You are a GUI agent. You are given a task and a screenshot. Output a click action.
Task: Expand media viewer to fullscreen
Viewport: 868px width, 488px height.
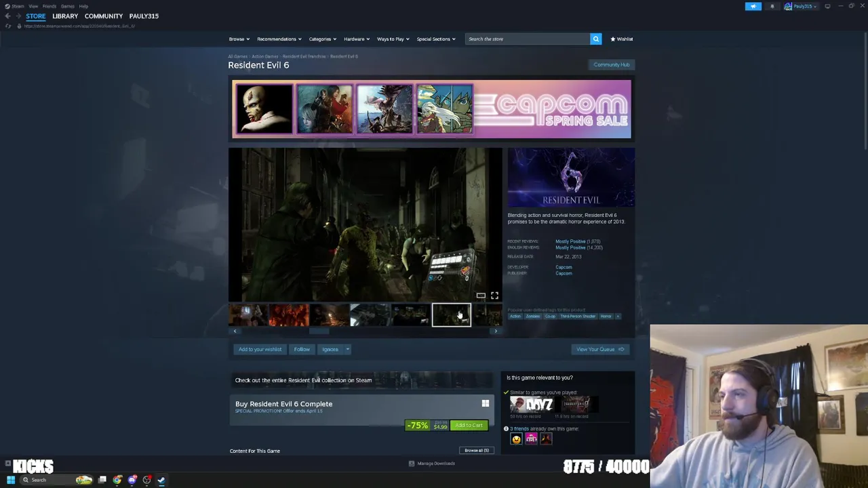pyautogui.click(x=494, y=296)
